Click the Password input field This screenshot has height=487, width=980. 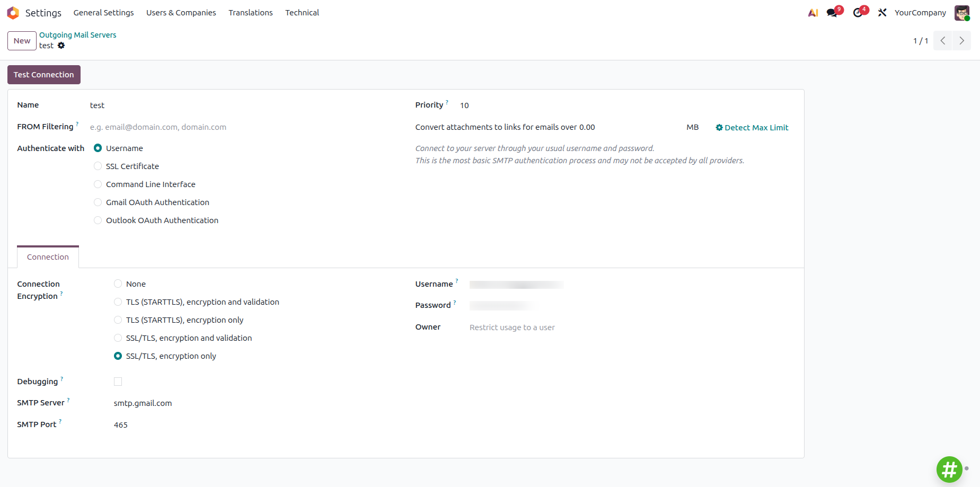[631, 306]
